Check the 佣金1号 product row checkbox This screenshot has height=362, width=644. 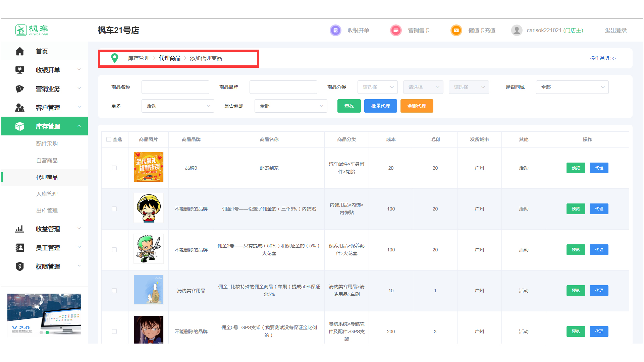(114, 209)
